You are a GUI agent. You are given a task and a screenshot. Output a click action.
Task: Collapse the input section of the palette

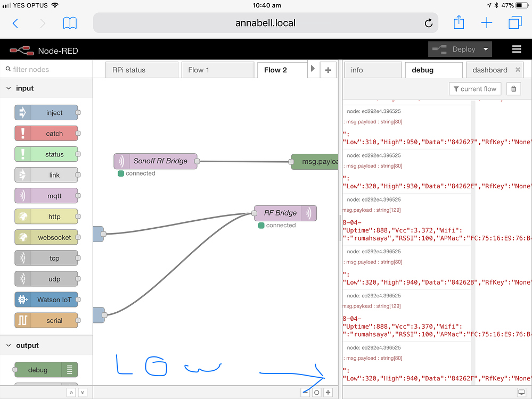point(9,88)
